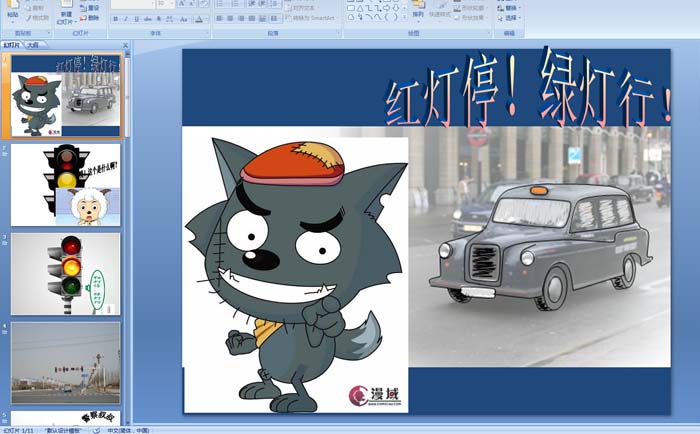Click the Reset slide button

pos(90,8)
